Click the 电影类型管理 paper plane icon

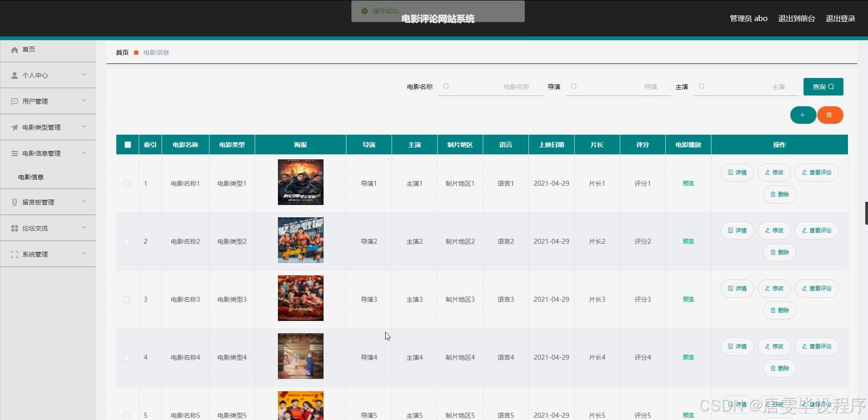click(15, 127)
